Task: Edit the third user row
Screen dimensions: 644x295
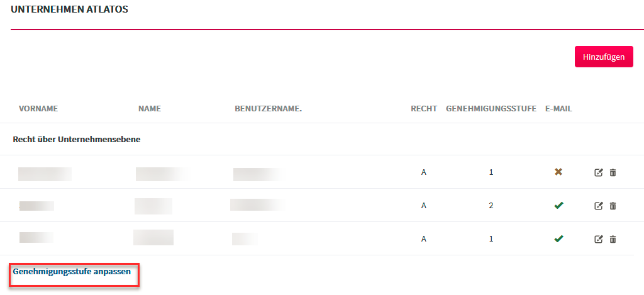Action: click(599, 239)
